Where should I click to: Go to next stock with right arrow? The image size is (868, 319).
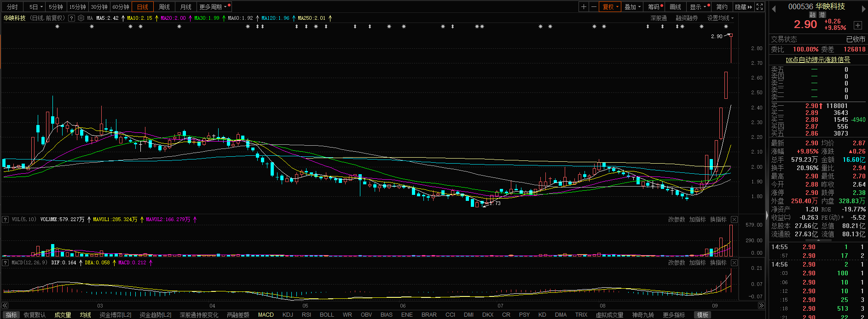863,8
